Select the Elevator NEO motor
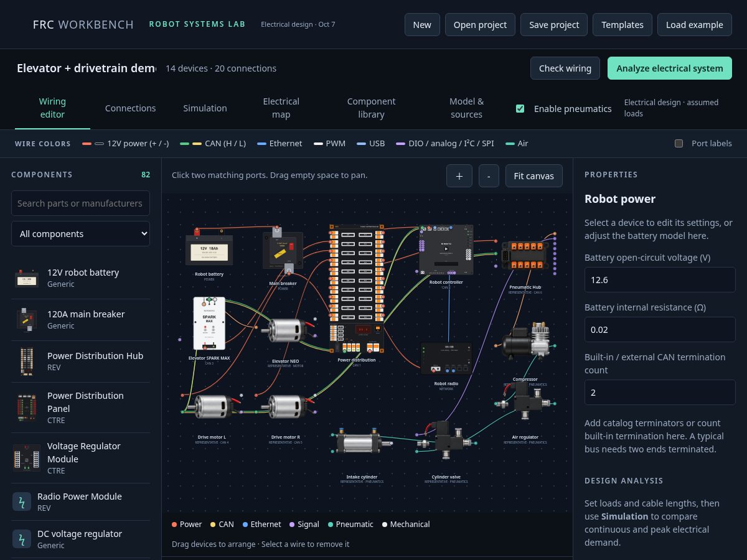The image size is (747, 560). (x=286, y=330)
